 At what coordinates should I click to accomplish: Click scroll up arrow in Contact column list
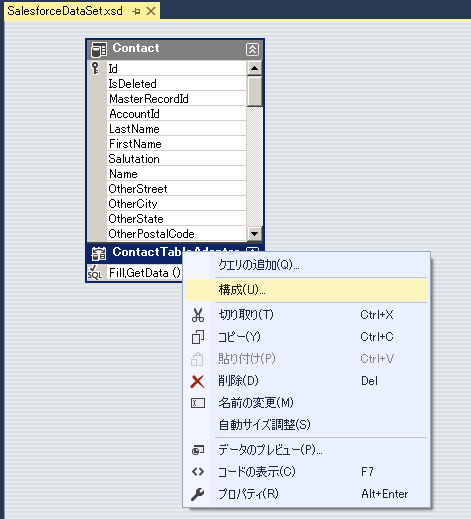(255, 68)
